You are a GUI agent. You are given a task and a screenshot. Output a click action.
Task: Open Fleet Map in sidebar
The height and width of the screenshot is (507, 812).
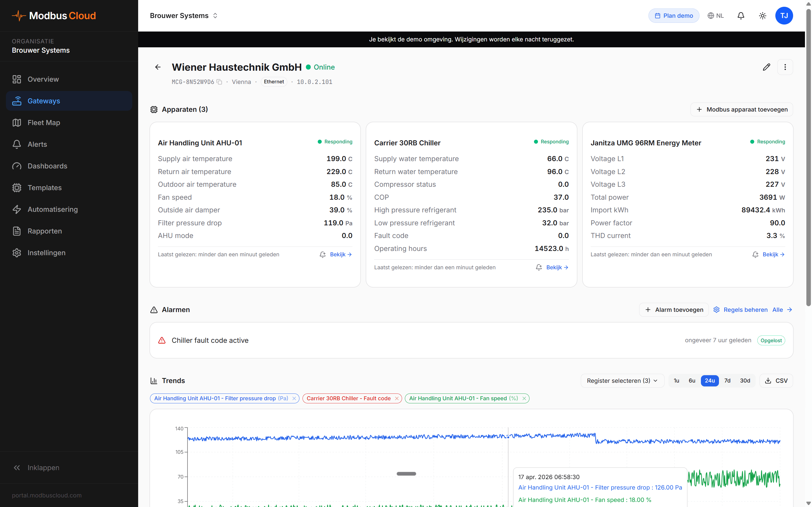point(44,123)
